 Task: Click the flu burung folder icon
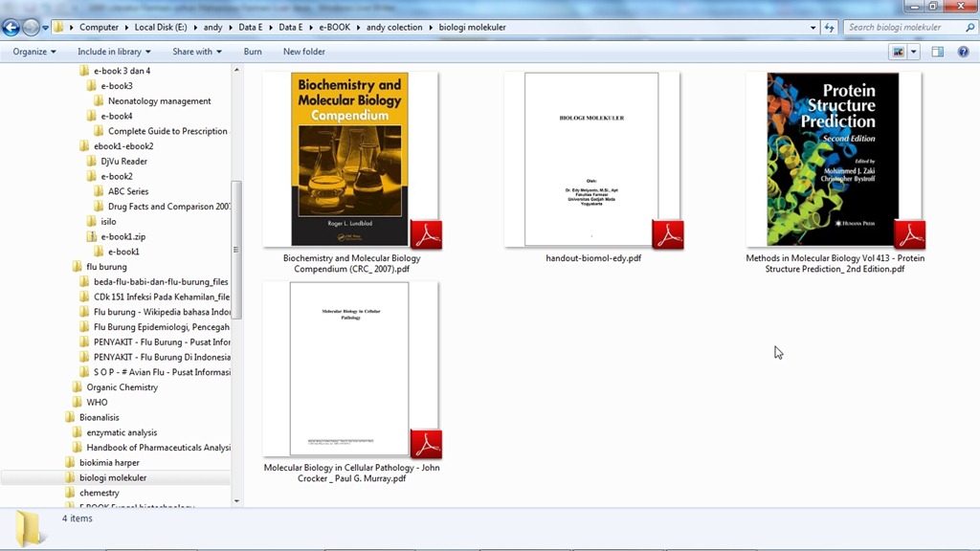point(78,266)
